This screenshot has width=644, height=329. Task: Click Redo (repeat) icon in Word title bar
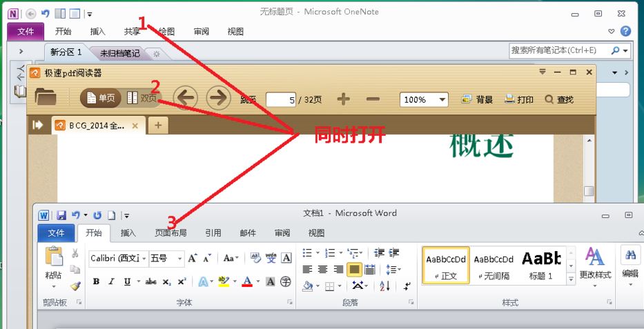coord(97,215)
